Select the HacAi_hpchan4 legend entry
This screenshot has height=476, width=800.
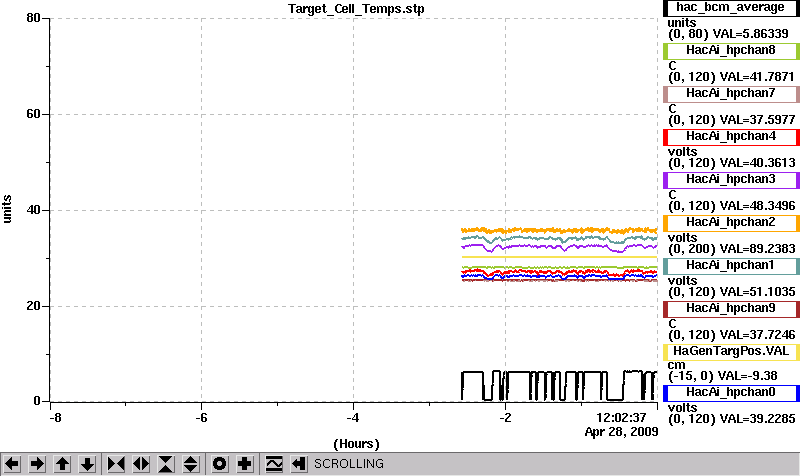point(731,137)
